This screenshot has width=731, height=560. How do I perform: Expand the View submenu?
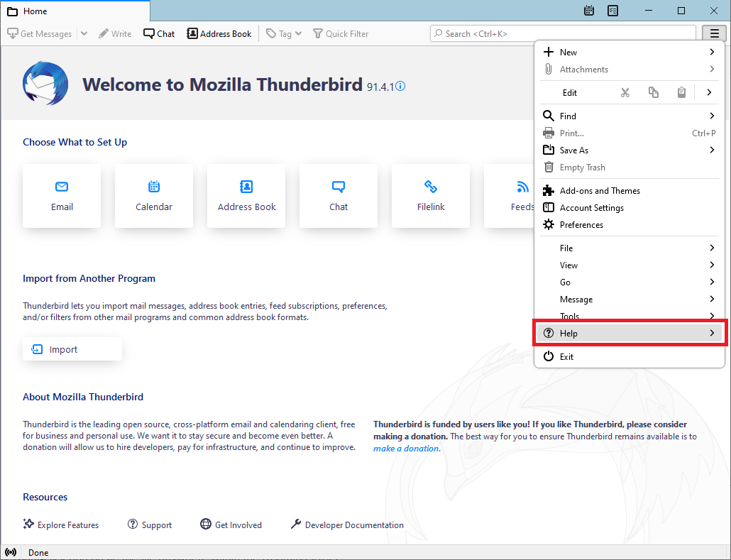coord(629,265)
